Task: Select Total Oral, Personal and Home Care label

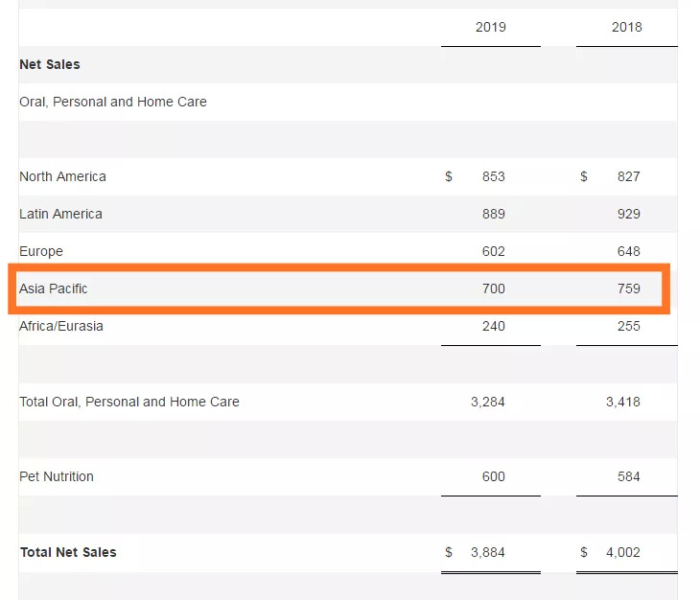Action: pyautogui.click(x=129, y=402)
